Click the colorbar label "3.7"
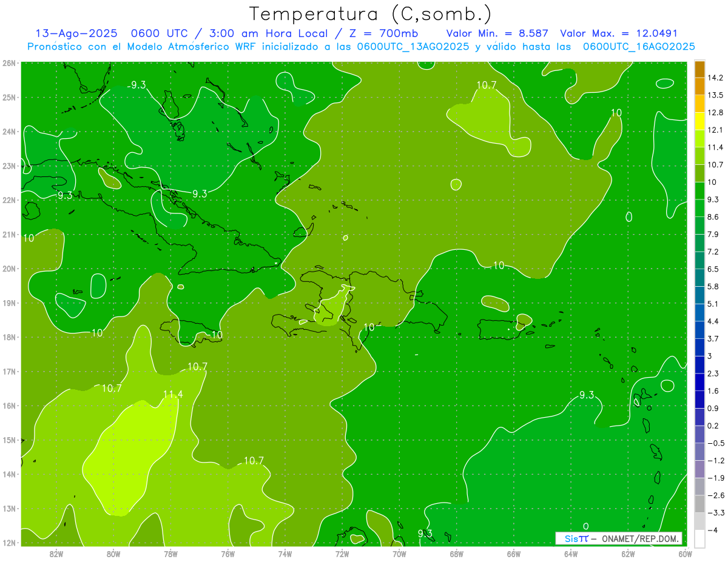This screenshot has height=562, width=728. click(x=713, y=338)
